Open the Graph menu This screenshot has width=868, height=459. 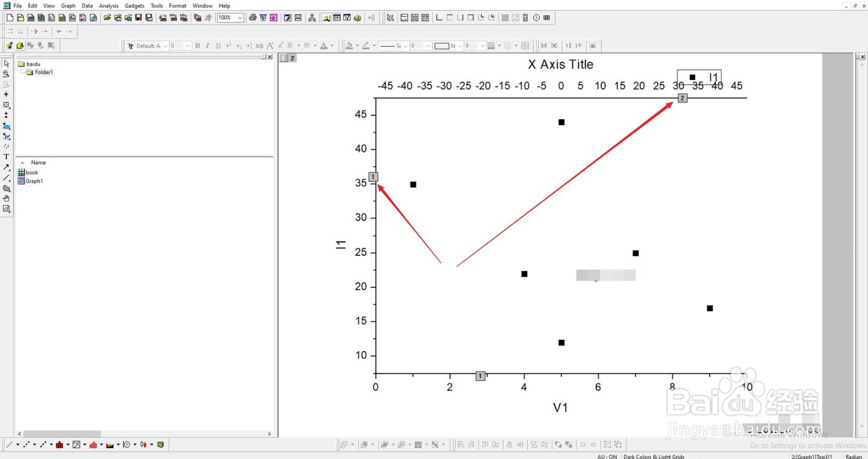(x=68, y=6)
